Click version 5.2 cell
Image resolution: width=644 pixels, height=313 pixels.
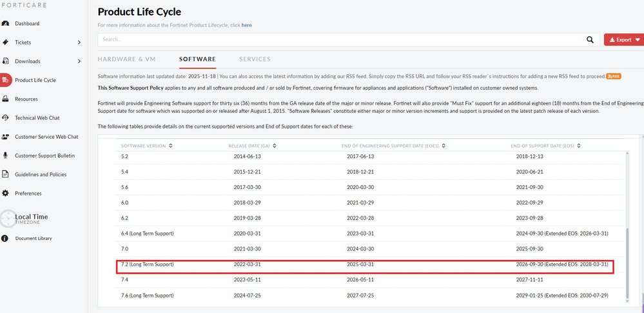(x=124, y=156)
